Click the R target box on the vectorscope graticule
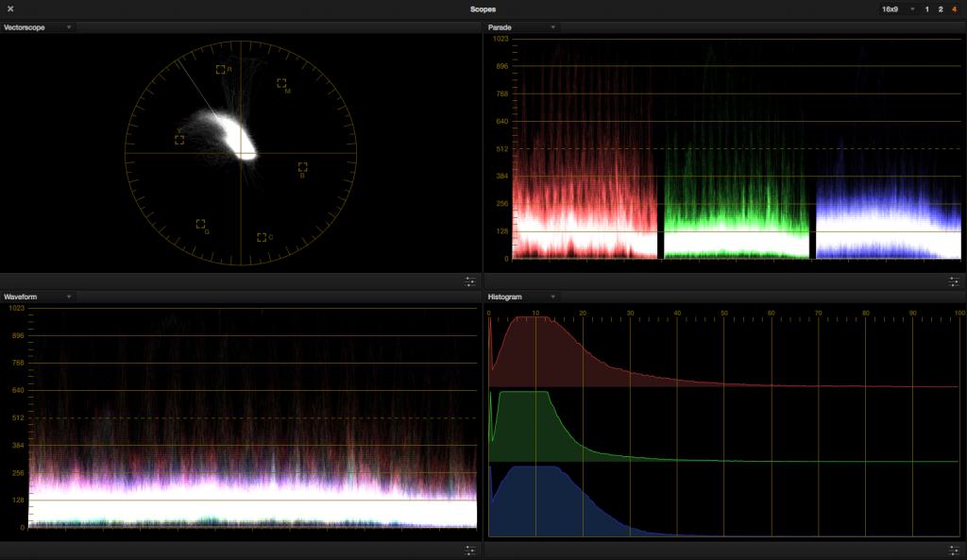Image resolution: width=967 pixels, height=560 pixels. 223,69
